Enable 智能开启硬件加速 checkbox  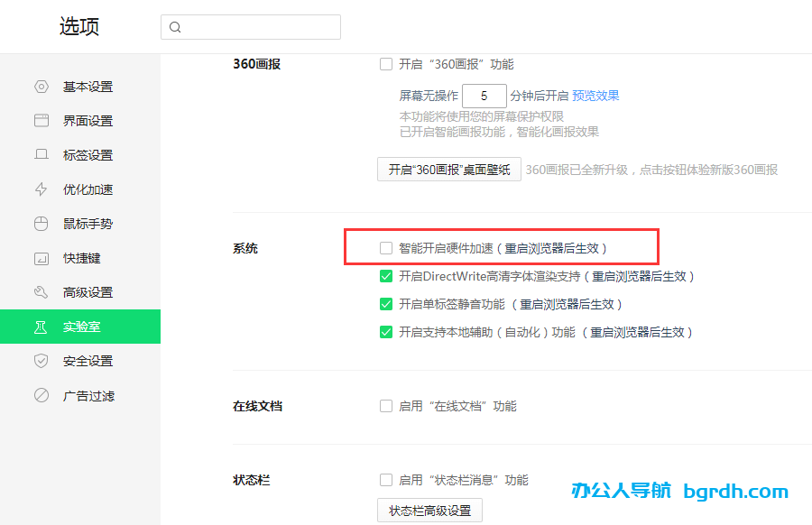click(385, 245)
